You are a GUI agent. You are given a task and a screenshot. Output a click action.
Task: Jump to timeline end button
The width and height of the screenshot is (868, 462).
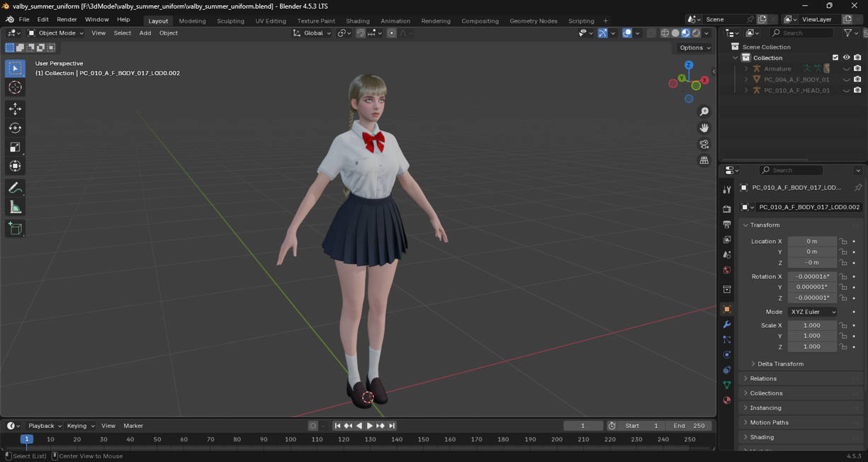tap(392, 426)
